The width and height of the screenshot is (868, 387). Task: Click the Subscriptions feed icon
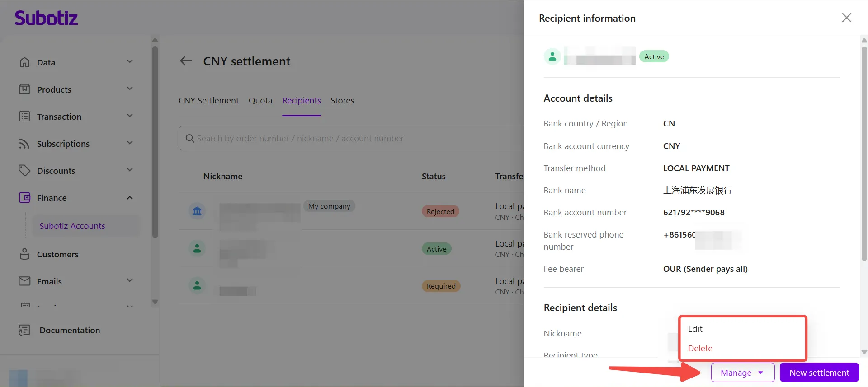coord(24,144)
